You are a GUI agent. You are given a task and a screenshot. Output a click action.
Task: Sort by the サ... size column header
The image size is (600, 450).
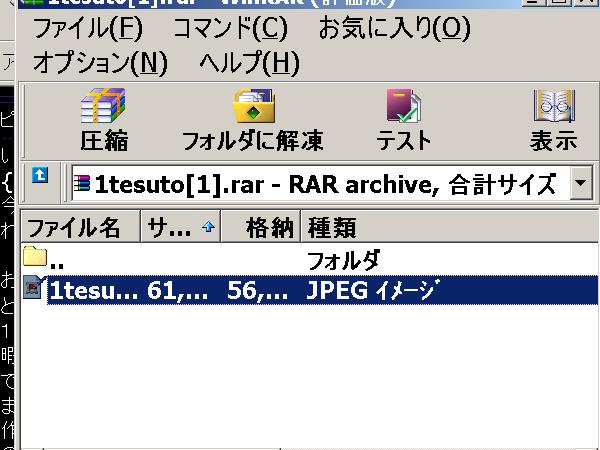point(181,227)
